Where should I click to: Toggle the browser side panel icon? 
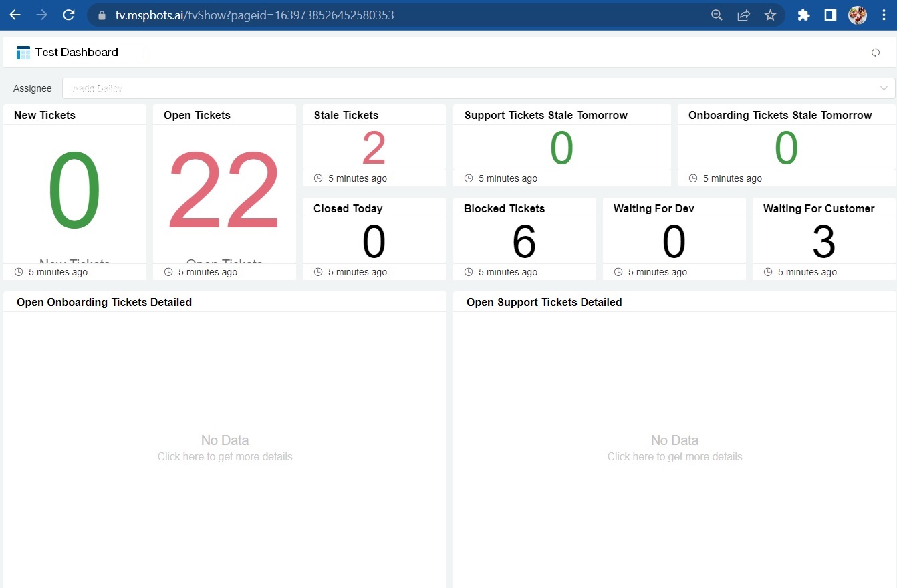click(830, 15)
